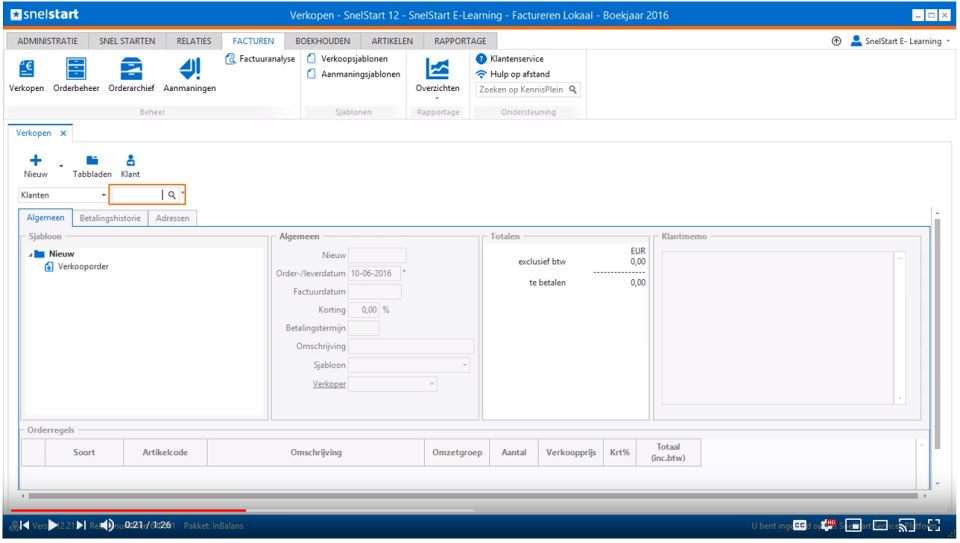The height and width of the screenshot is (543, 960).
Task: Mute the video volume
Action: (x=107, y=525)
